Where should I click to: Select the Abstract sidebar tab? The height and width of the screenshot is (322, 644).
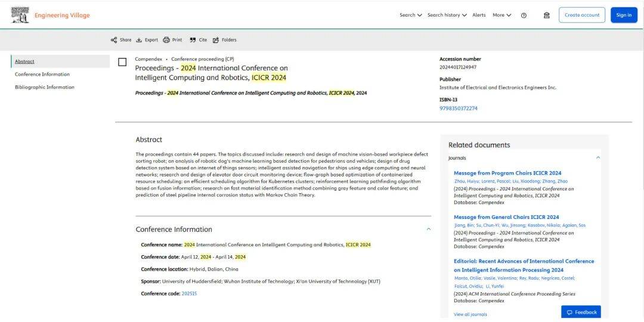[x=60, y=61]
